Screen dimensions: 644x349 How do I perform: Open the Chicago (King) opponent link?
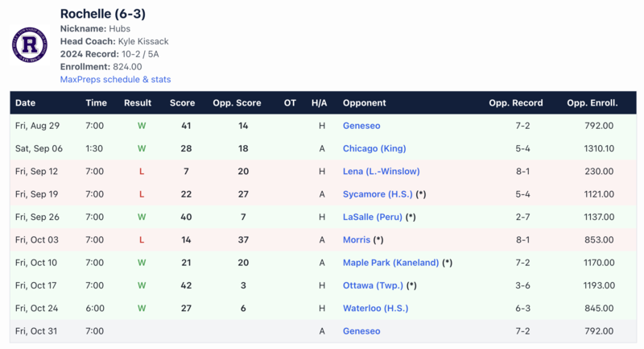click(x=374, y=148)
